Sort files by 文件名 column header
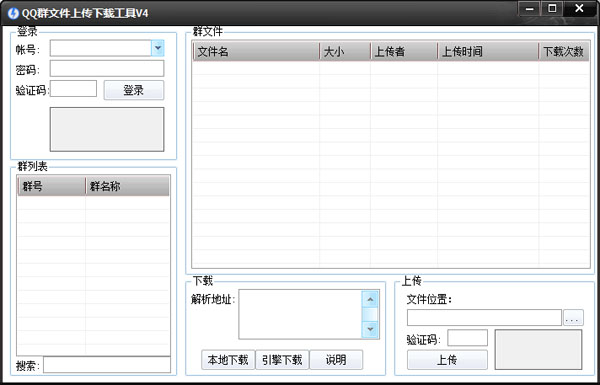 click(x=256, y=51)
